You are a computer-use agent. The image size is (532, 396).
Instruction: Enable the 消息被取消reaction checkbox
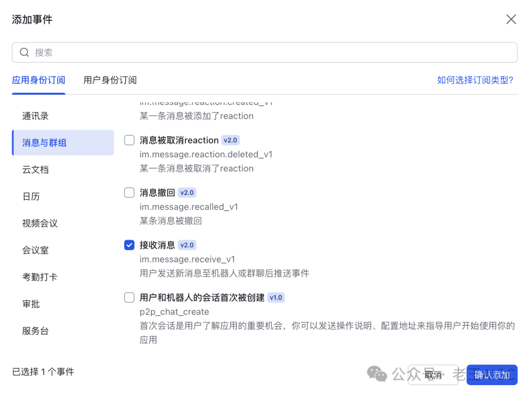point(129,140)
